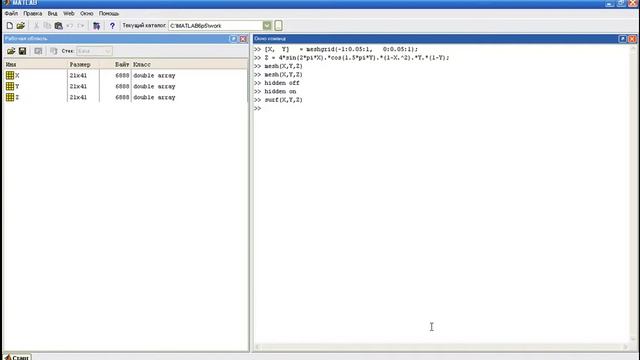Copy selection with toolbar copy icon

click(47, 26)
